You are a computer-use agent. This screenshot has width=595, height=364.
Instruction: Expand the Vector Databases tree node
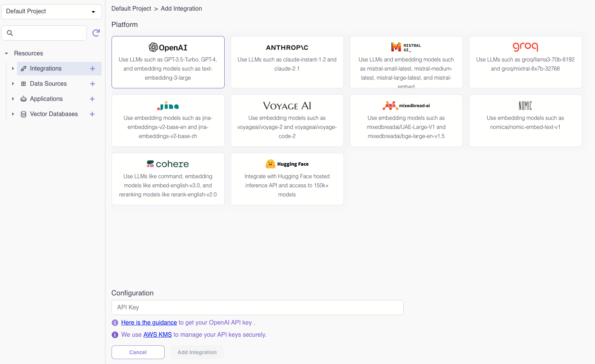tap(13, 114)
